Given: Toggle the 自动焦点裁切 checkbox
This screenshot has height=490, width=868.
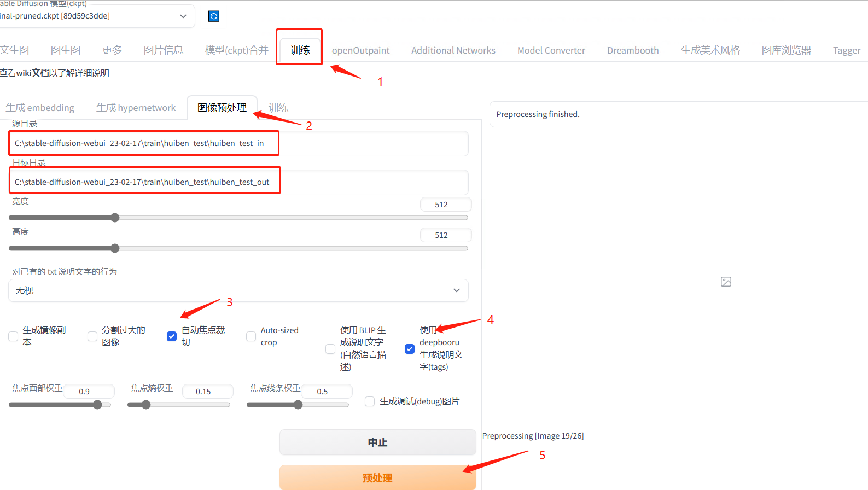Looking at the screenshot, I should (172, 336).
